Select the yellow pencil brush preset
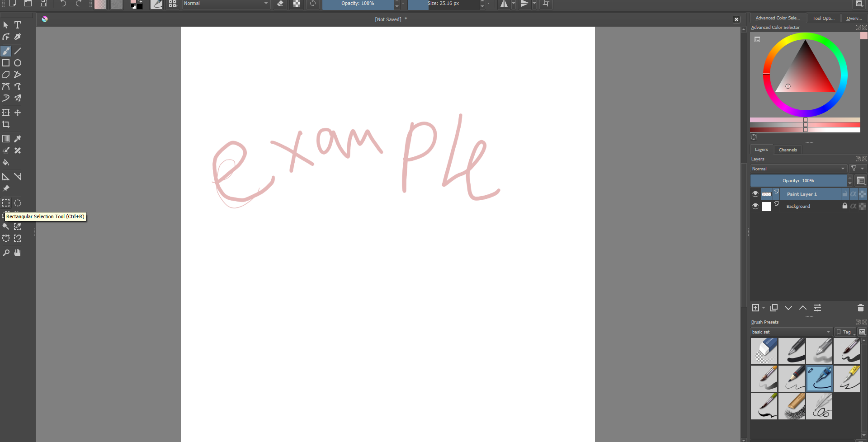The width and height of the screenshot is (868, 442). click(847, 379)
